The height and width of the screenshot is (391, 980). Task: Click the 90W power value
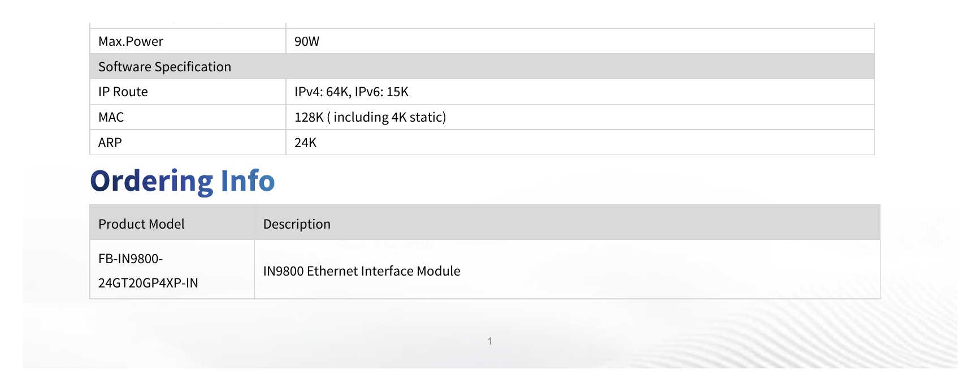tap(307, 41)
